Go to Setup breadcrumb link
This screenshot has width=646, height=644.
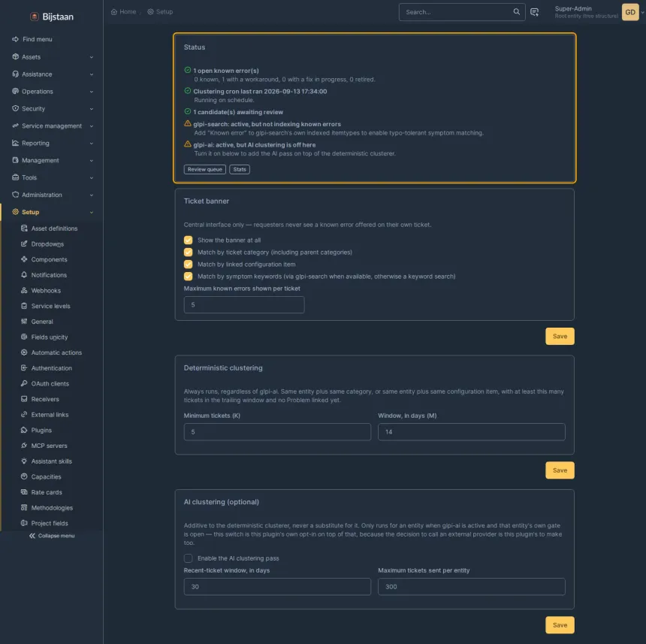tap(160, 11)
